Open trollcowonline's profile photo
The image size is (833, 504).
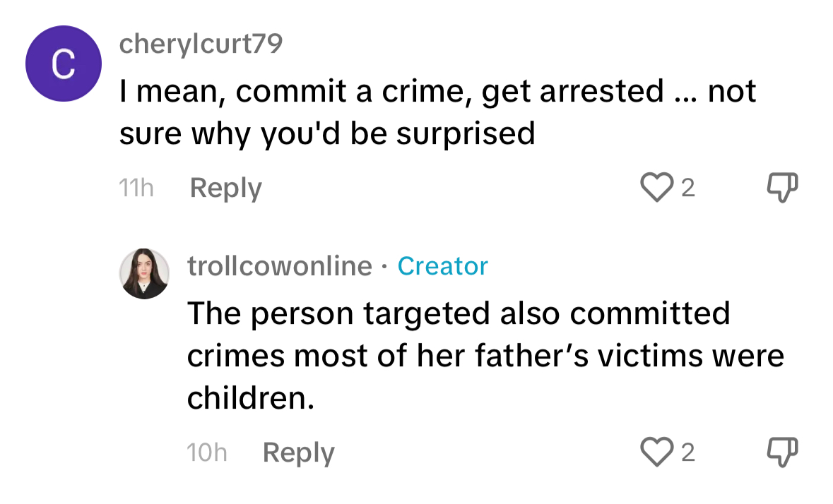[x=144, y=274]
